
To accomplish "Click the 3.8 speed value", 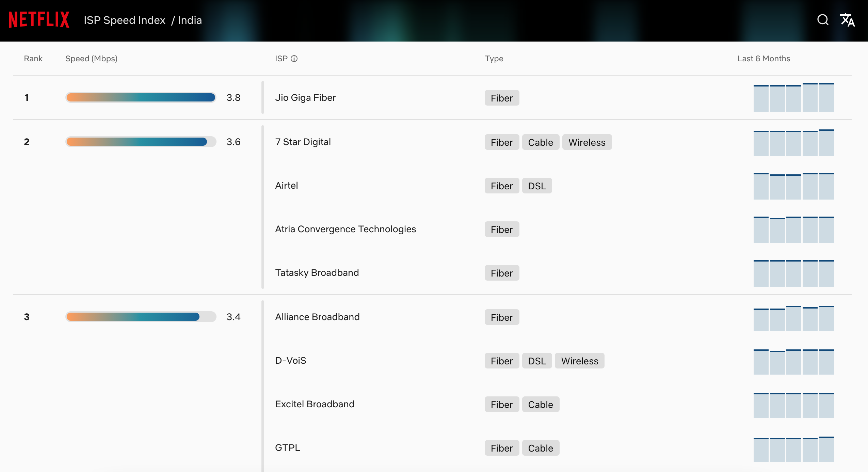I will pyautogui.click(x=234, y=98).
